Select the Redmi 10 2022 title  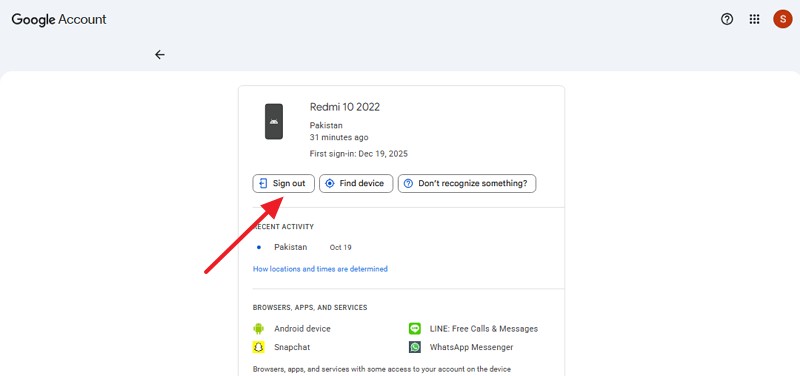pos(345,107)
